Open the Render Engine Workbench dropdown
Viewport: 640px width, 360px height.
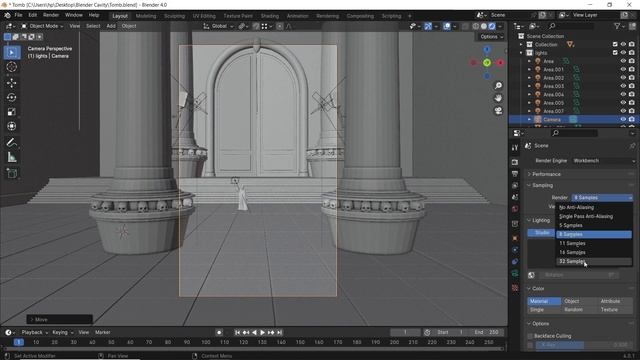click(x=603, y=161)
